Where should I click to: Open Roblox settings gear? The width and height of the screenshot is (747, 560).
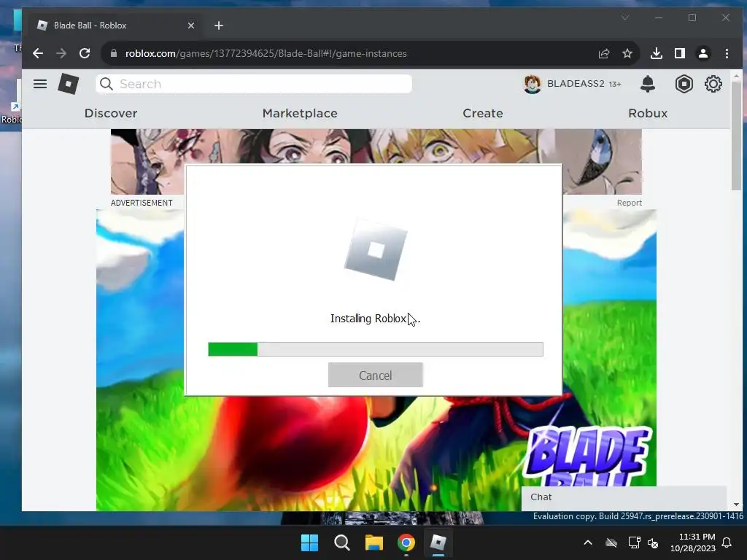(x=713, y=85)
